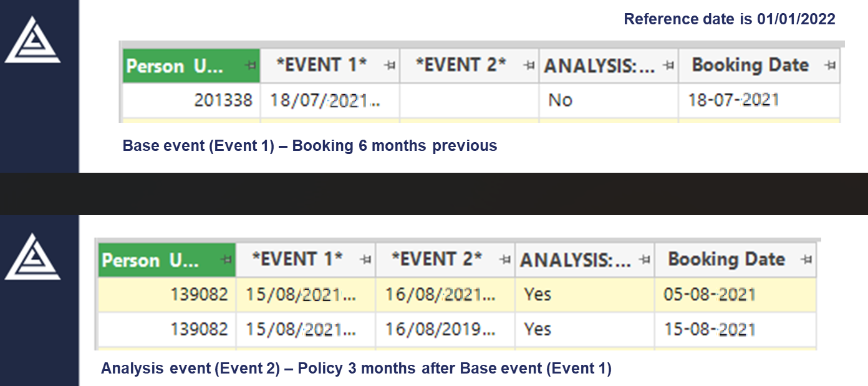
Task: Pin the *EVENT 2* column in the 139082 grid
Action: (506, 259)
